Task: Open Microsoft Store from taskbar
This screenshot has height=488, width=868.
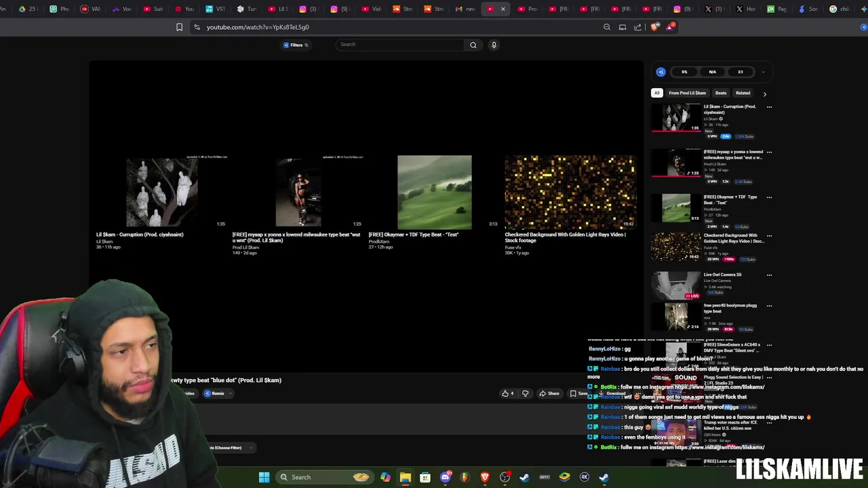Action: coord(425,477)
